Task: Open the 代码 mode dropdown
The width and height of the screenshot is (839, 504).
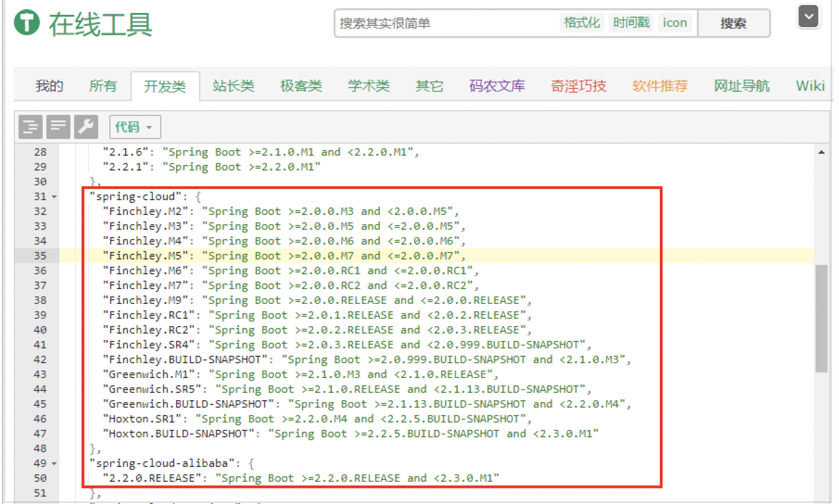Action: point(135,127)
